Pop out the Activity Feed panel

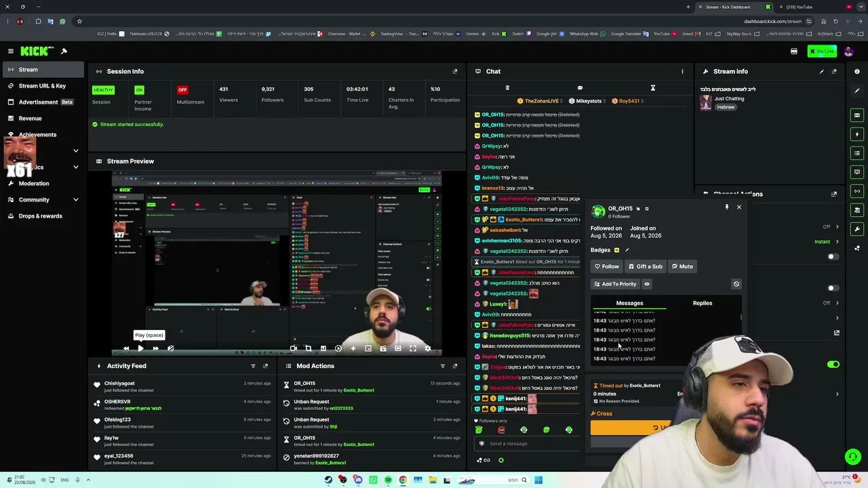click(x=265, y=366)
